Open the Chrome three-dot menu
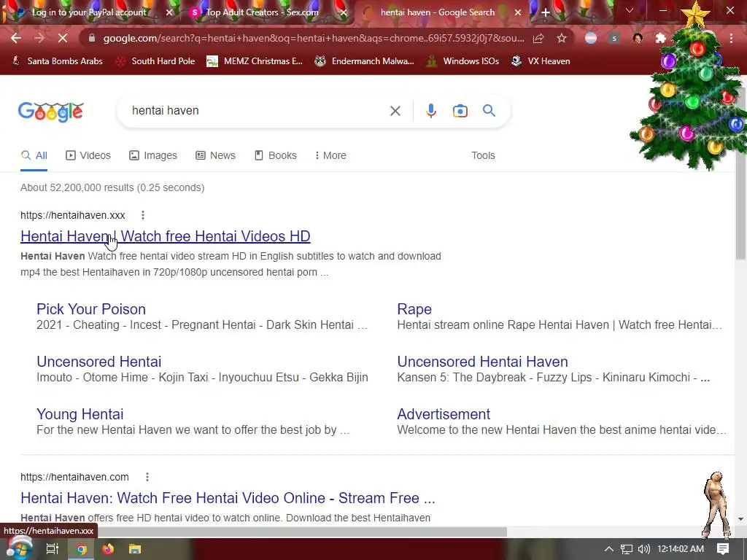The image size is (747, 560). [731, 38]
